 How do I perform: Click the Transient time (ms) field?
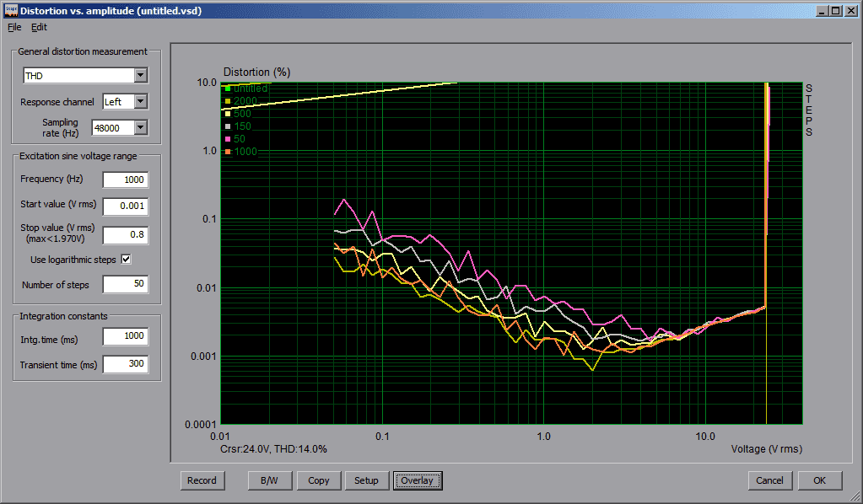(x=125, y=364)
